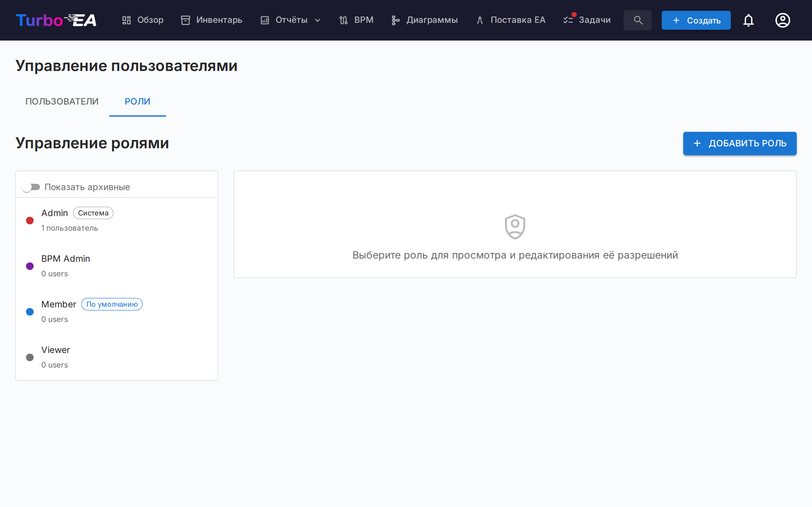The width and height of the screenshot is (812, 507).
Task: Click the Поставка EA compass icon
Action: [x=480, y=20]
